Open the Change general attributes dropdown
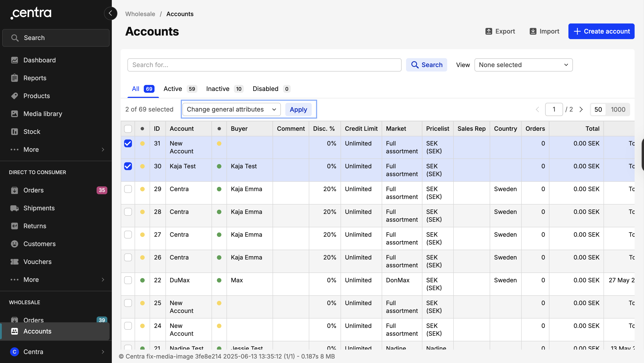 click(x=231, y=110)
